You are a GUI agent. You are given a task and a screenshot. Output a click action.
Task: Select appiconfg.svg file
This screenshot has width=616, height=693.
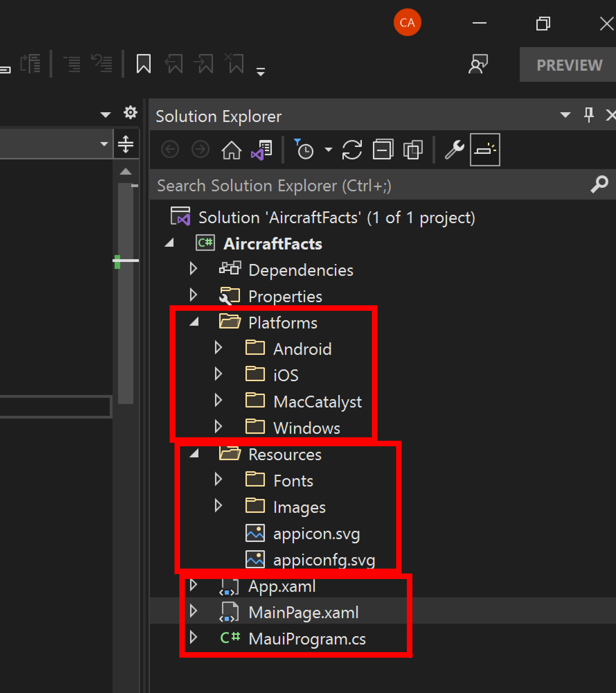point(324,560)
